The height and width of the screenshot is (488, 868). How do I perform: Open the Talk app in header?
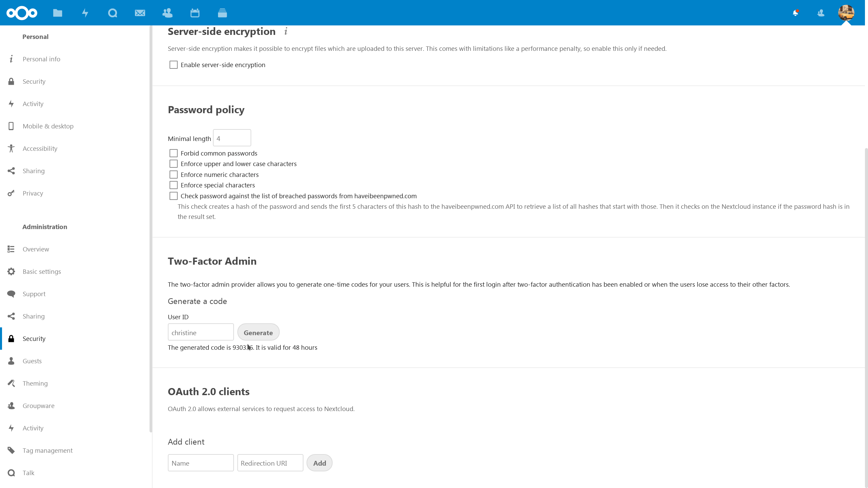(113, 13)
